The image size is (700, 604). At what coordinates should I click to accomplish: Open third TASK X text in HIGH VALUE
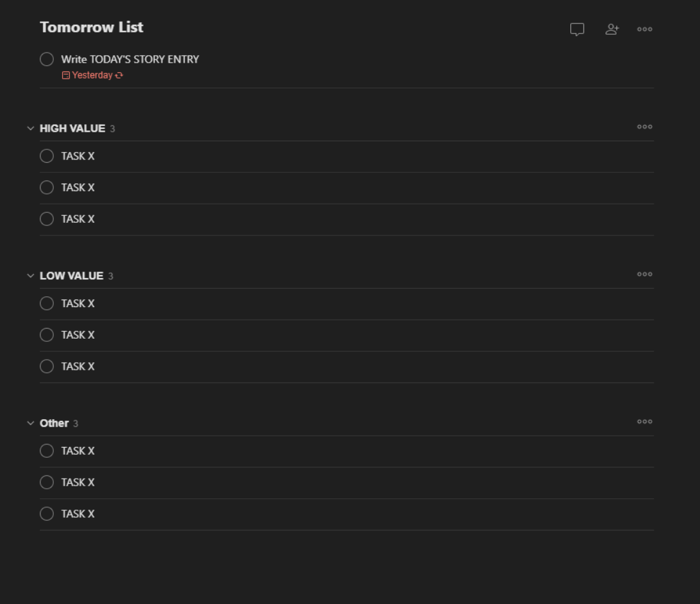click(x=78, y=219)
